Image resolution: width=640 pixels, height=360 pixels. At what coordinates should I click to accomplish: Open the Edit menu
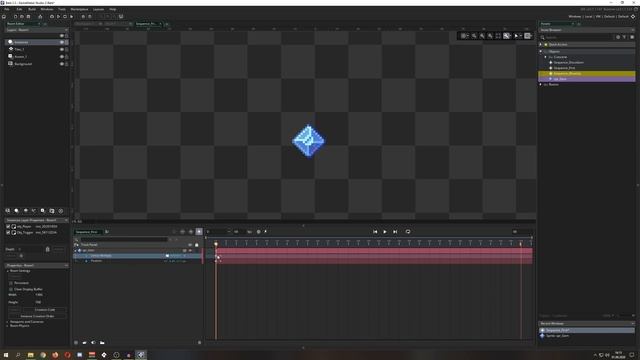coord(19,9)
